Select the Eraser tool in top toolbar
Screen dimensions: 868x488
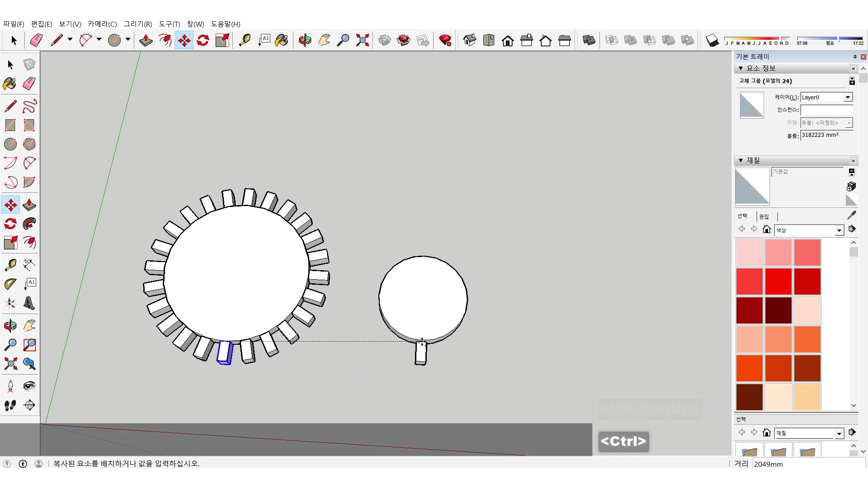pyautogui.click(x=36, y=40)
